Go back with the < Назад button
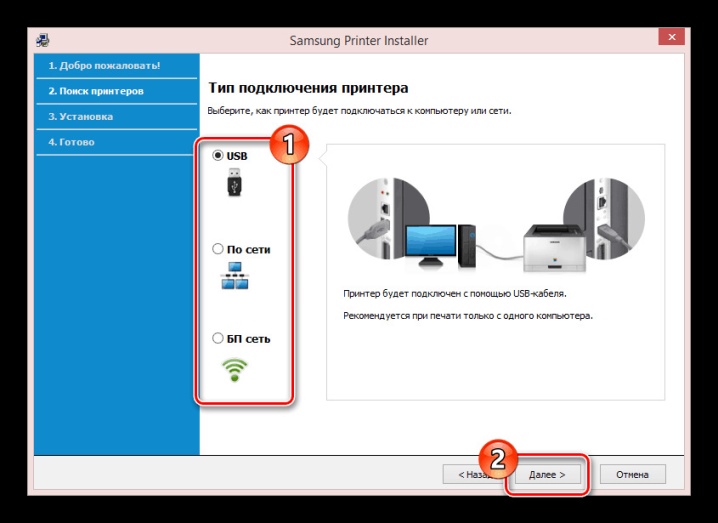Viewport: 718px width, 523px height. point(475,474)
